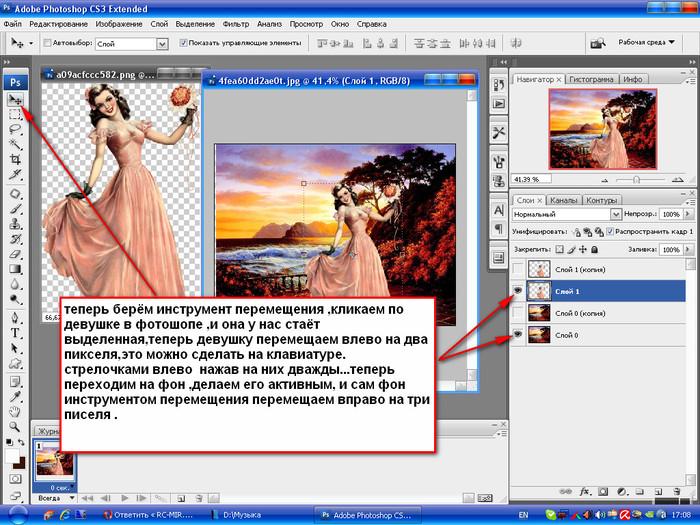Click the Navigator zoom slider handle
Screen dimensions: 700x525
pyautogui.click(x=636, y=179)
